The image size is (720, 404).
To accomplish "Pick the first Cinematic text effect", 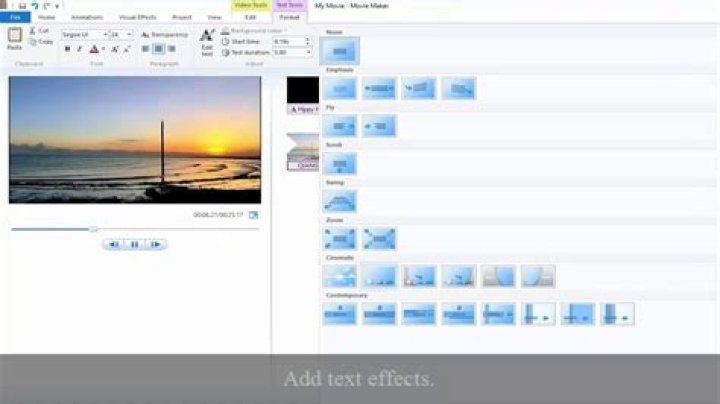I will click(340, 276).
